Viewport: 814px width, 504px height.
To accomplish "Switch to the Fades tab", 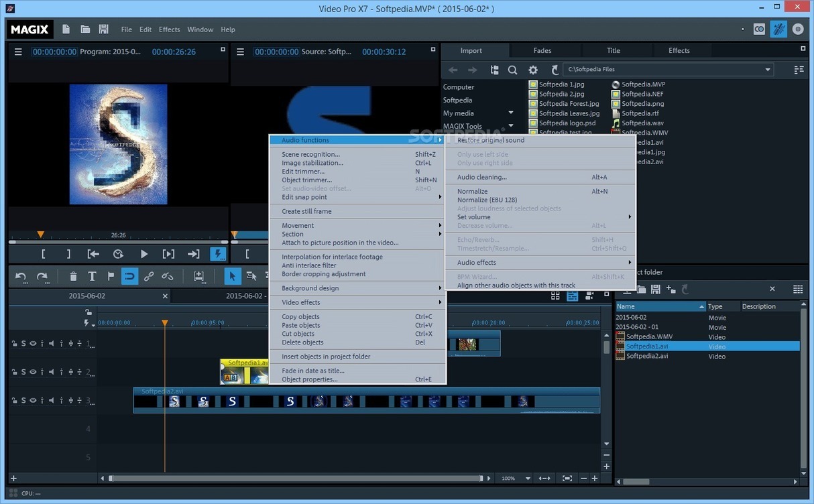I will (x=542, y=50).
